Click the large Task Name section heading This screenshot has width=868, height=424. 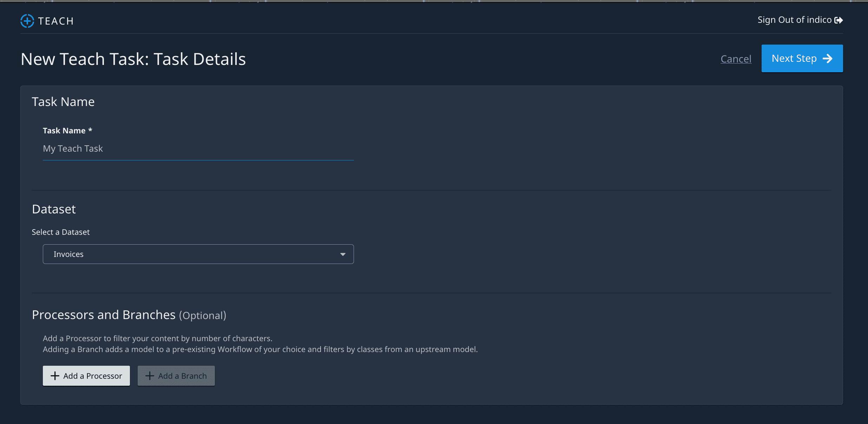pos(63,102)
